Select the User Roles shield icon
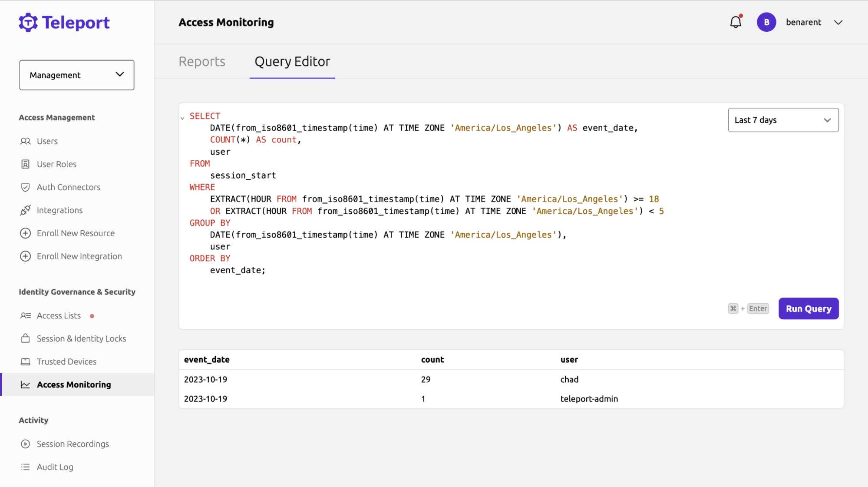 [x=26, y=164]
